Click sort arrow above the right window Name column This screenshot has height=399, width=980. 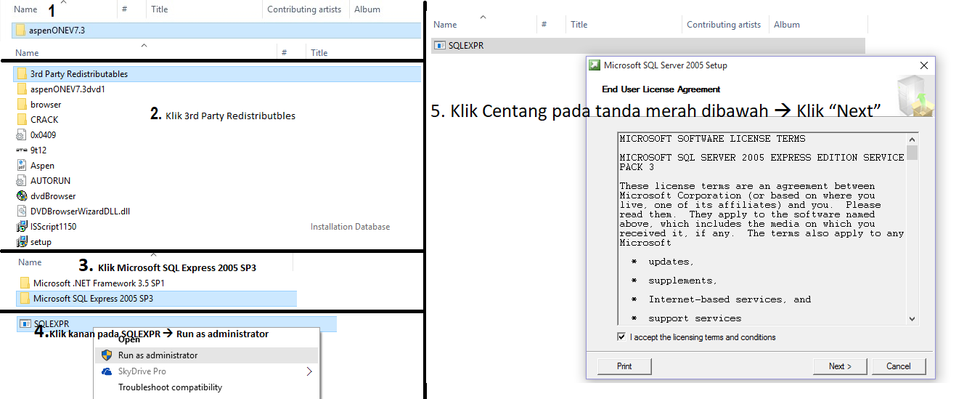[x=483, y=17]
